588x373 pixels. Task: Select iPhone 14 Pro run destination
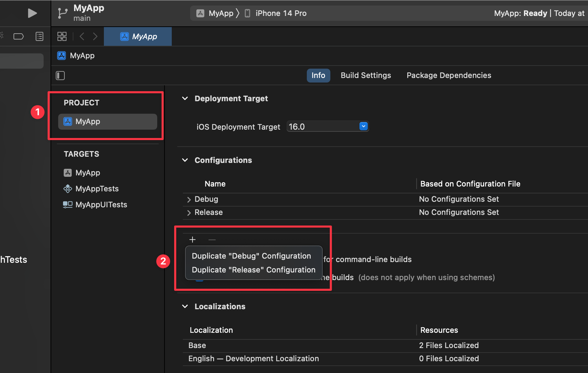(280, 13)
